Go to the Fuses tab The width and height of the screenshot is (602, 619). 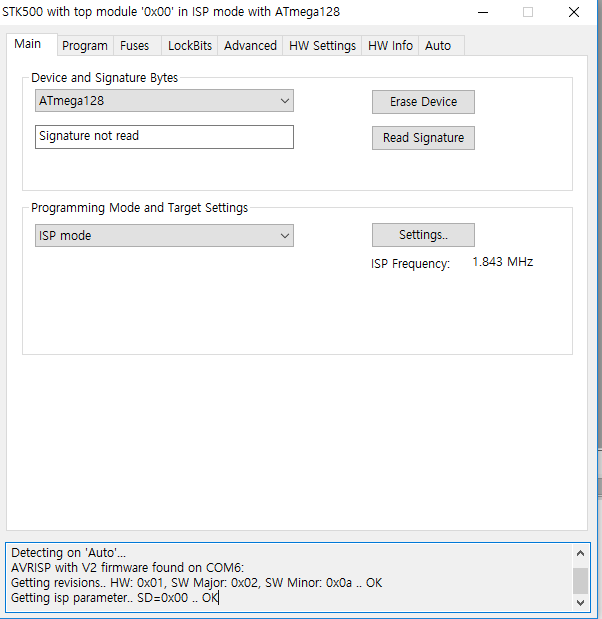point(135,46)
